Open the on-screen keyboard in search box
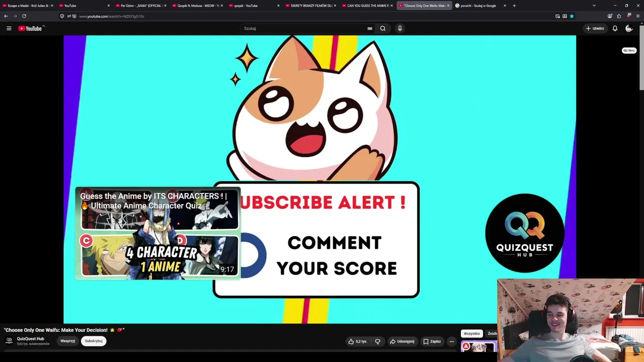Image resolution: width=644 pixels, height=362 pixels. (x=370, y=29)
